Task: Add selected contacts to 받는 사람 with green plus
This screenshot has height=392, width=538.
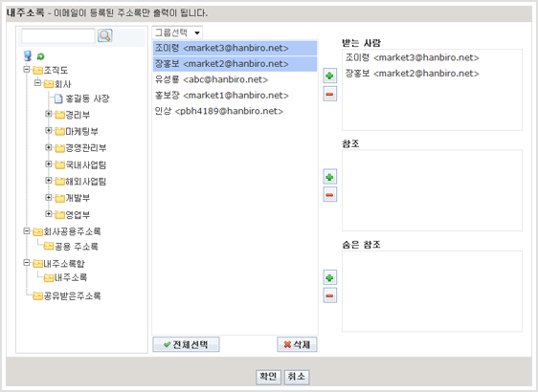Action: pos(329,76)
